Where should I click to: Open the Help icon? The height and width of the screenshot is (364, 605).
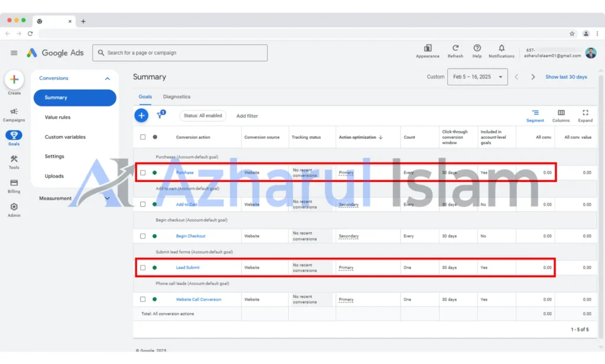click(x=477, y=48)
